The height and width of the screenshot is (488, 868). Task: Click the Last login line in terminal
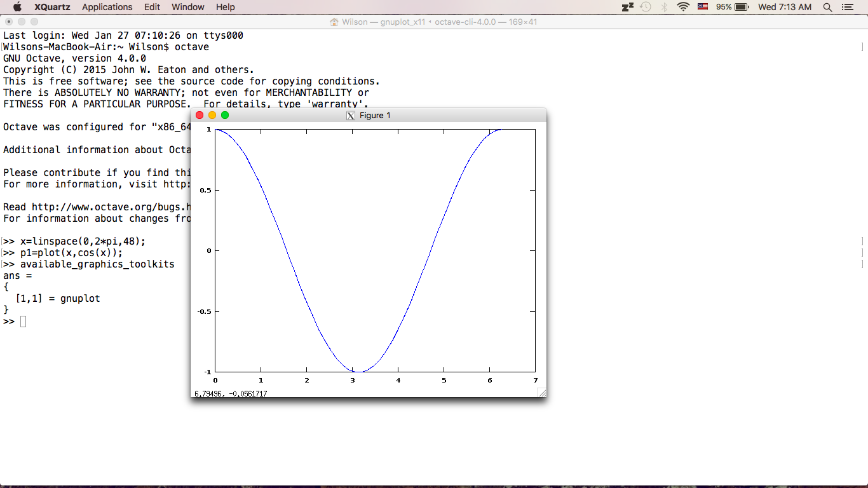[123, 36]
